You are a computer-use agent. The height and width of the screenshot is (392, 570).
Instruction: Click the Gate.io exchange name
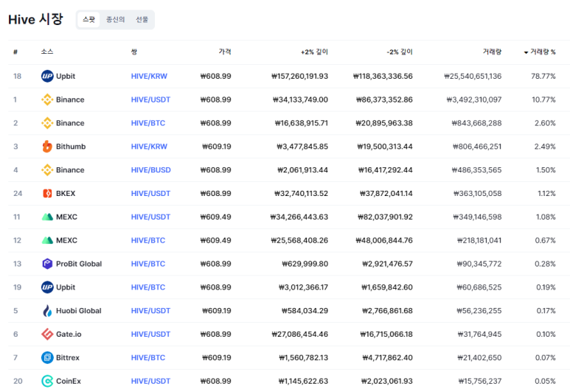(x=69, y=334)
